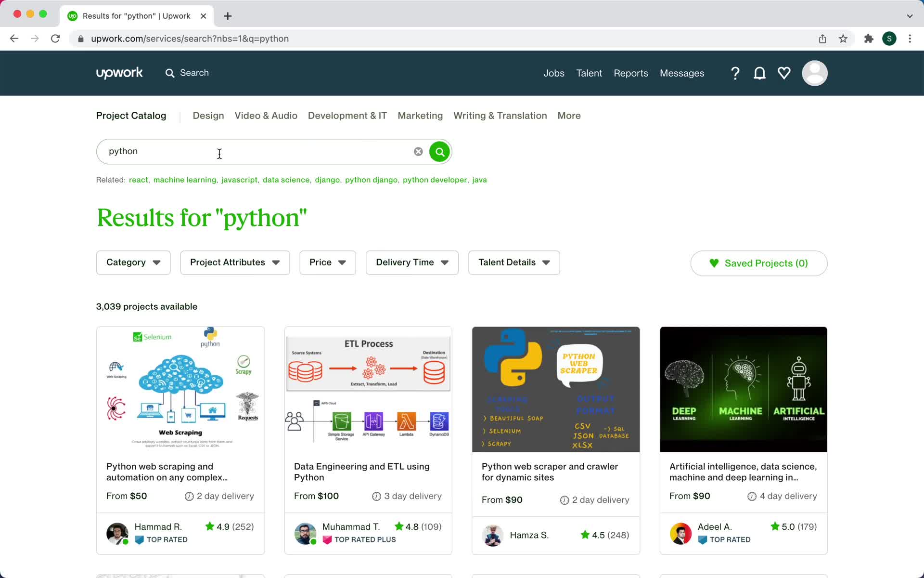
Task: Click the Upwork logo in the header
Action: coord(119,73)
